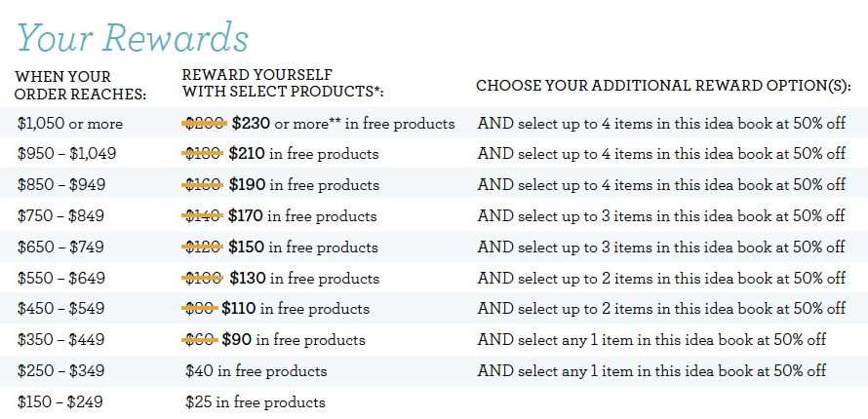Click the bold $230 free products amount
The image size is (868, 419).
click(251, 124)
